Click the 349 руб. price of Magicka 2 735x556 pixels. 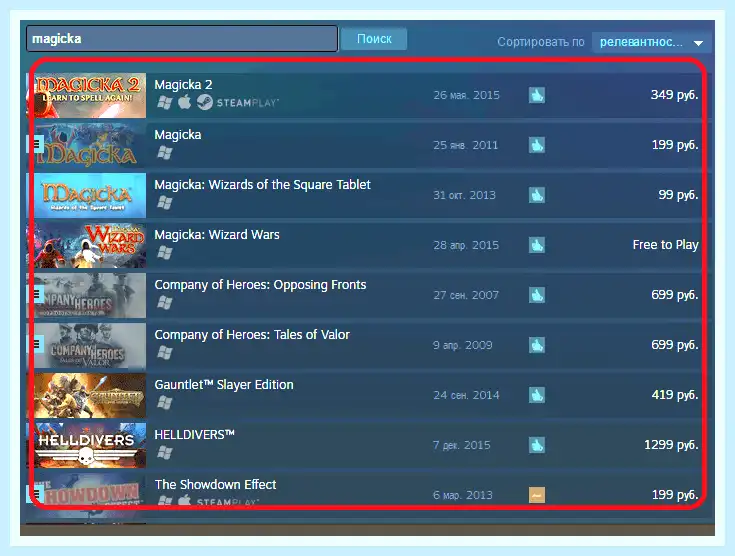(x=674, y=95)
